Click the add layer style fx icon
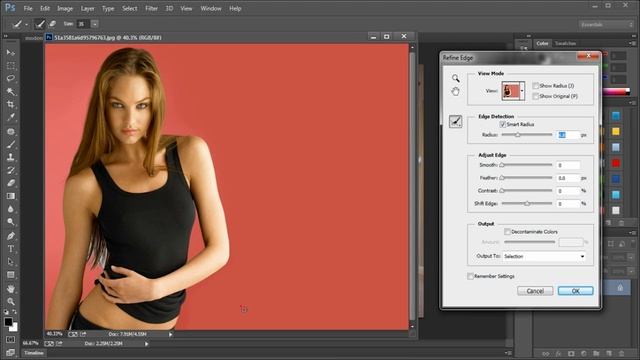 (x=558, y=353)
